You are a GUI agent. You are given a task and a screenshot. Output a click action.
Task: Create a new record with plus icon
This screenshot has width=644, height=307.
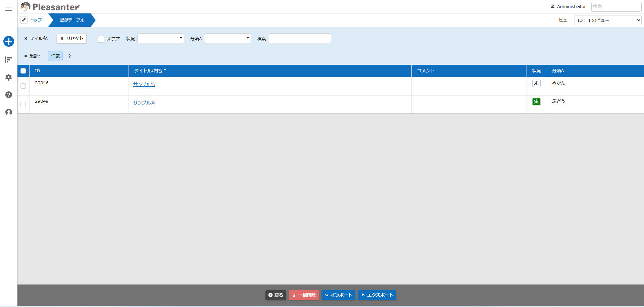tap(9, 41)
